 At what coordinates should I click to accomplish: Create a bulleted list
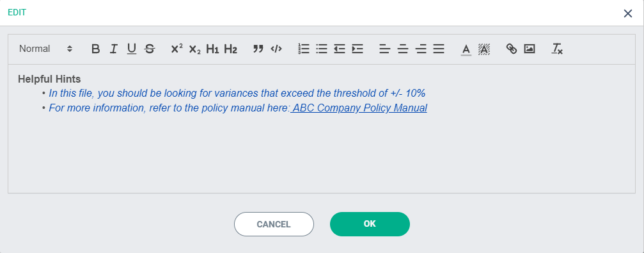click(322, 49)
